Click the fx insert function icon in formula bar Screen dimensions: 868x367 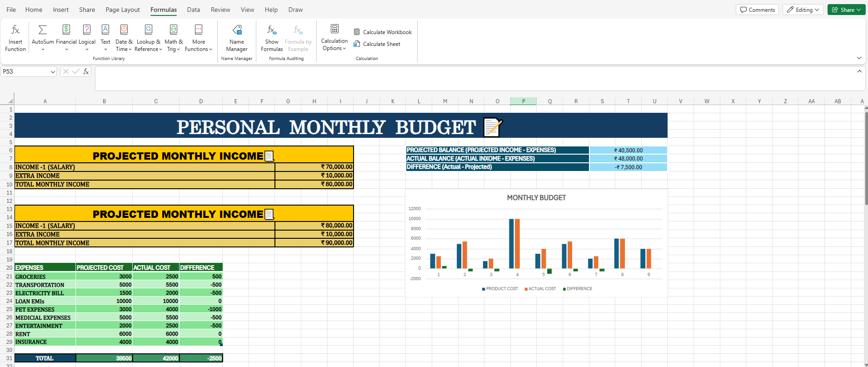(86, 71)
